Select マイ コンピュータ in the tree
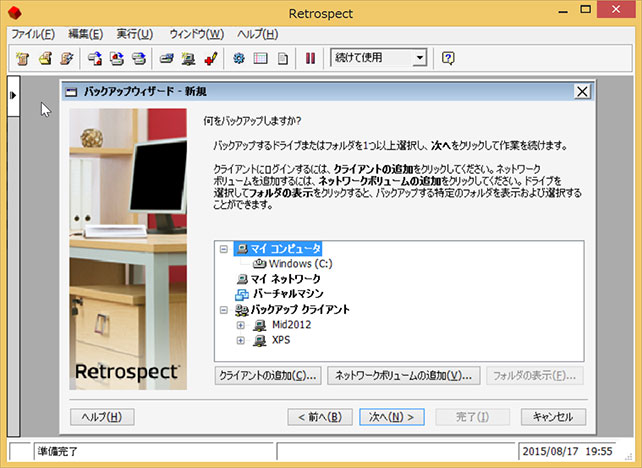This screenshot has width=642, height=468. tap(285, 249)
